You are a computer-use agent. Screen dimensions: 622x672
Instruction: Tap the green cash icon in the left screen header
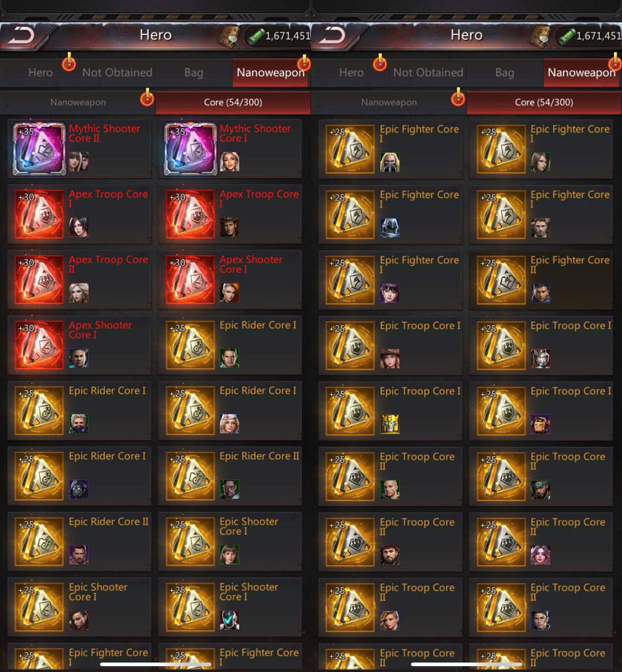(x=255, y=36)
